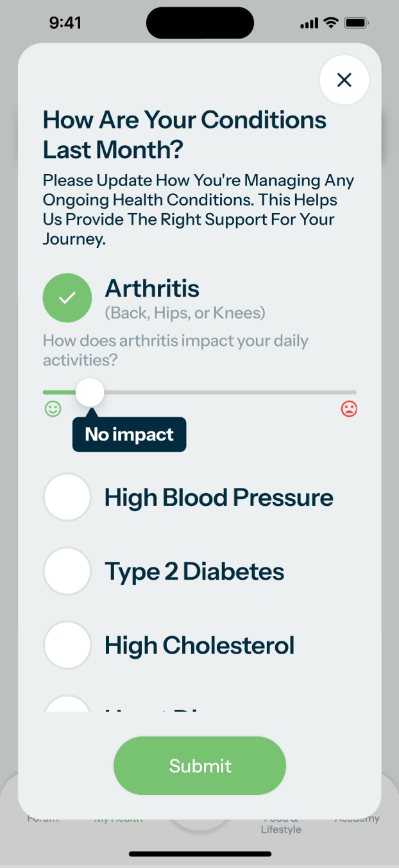Tap the Wi-Fi icon in status bar
This screenshot has width=399, height=868.
331,23
